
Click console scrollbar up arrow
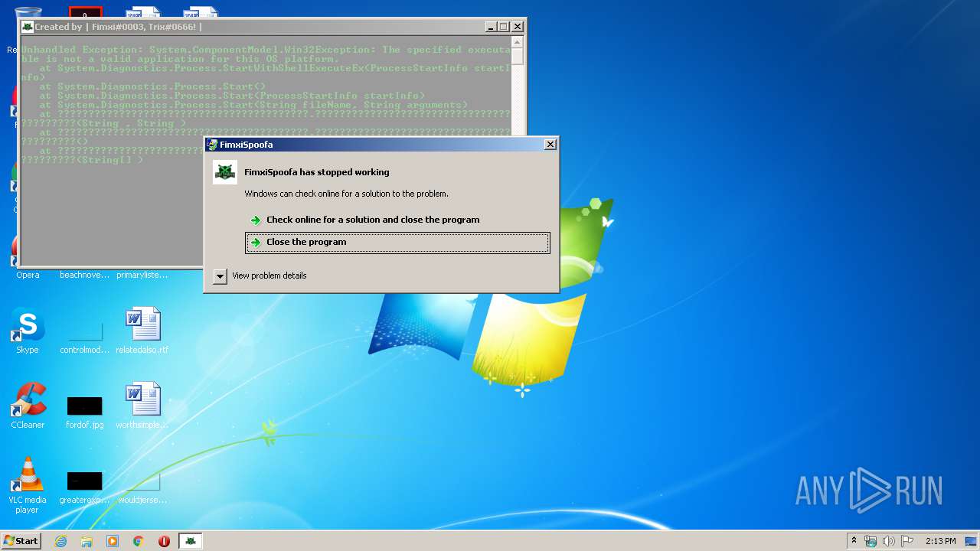518,42
